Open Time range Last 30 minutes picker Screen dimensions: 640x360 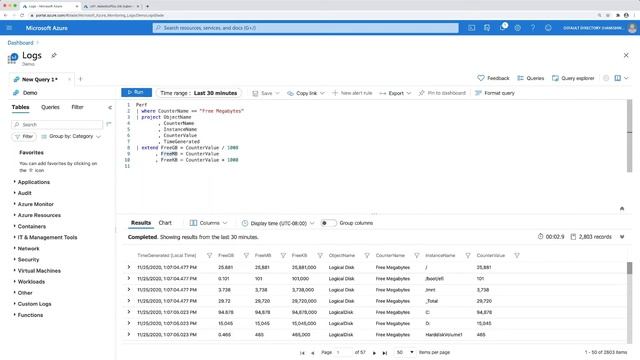point(199,93)
